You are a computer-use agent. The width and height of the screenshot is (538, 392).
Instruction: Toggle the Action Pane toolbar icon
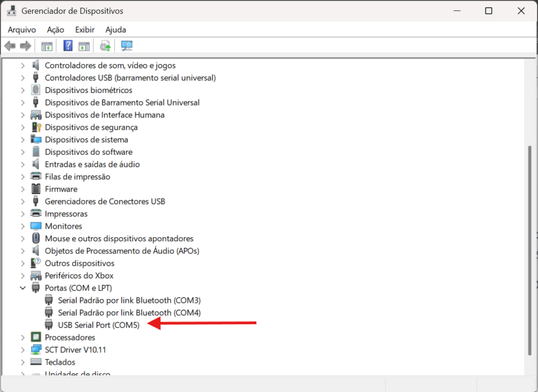point(84,46)
